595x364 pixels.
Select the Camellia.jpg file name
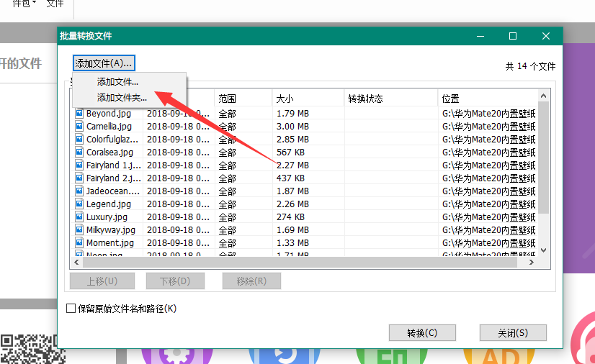(109, 126)
